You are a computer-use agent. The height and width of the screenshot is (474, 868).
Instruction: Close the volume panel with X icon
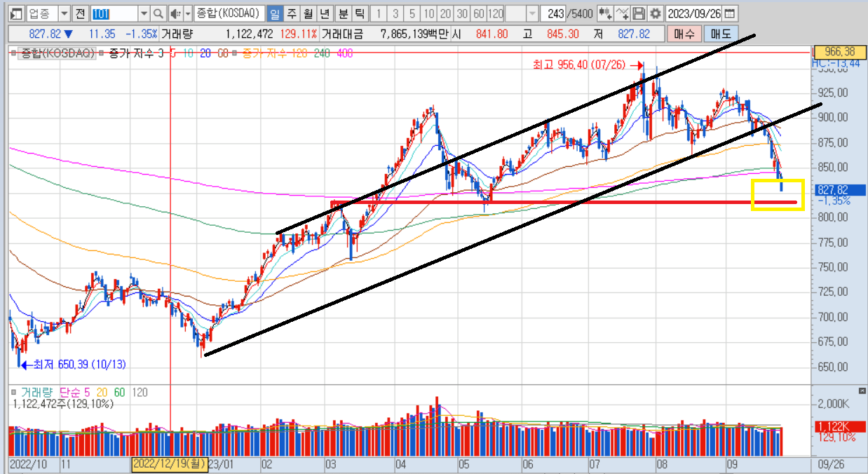pos(862,390)
